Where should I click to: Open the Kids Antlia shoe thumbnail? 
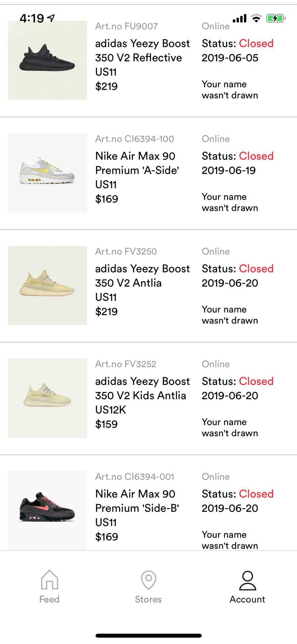click(x=47, y=398)
